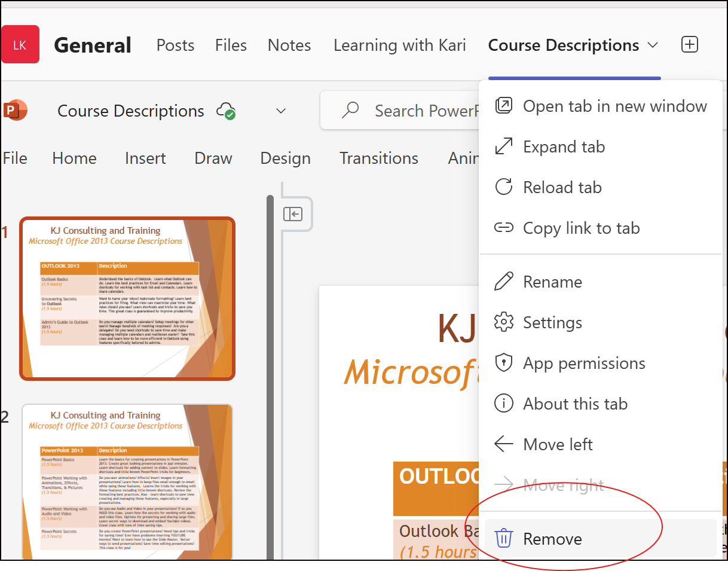
Task: Choose Settings from the tab menu
Action: (600, 322)
